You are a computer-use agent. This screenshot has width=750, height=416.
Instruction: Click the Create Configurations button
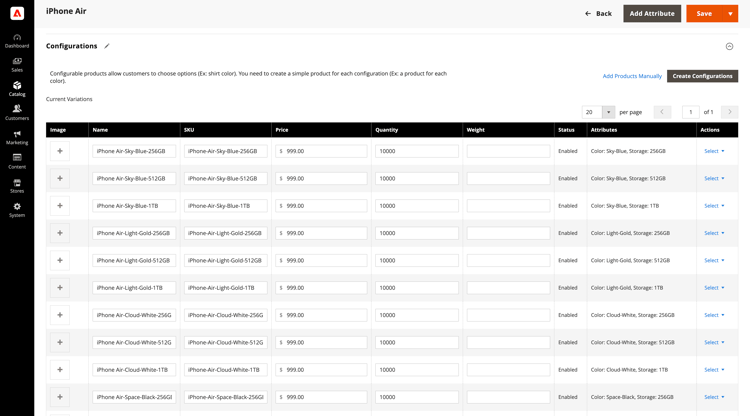tap(702, 76)
